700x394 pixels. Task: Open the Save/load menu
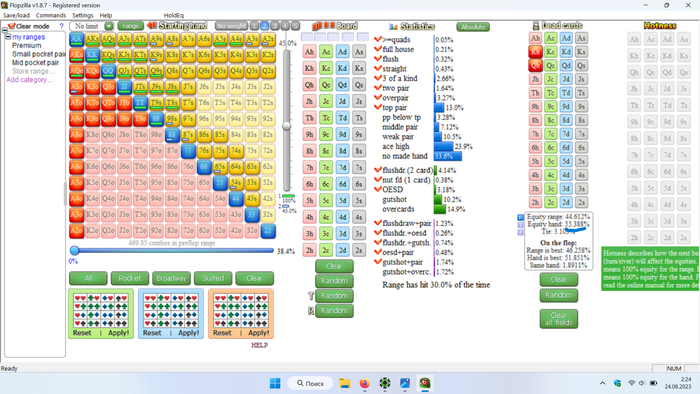tap(16, 15)
